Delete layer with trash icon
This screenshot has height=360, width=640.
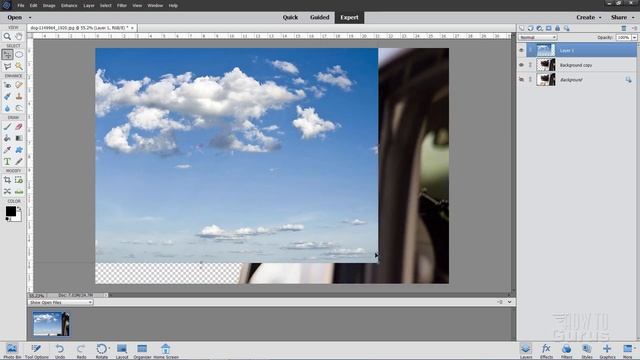point(624,28)
